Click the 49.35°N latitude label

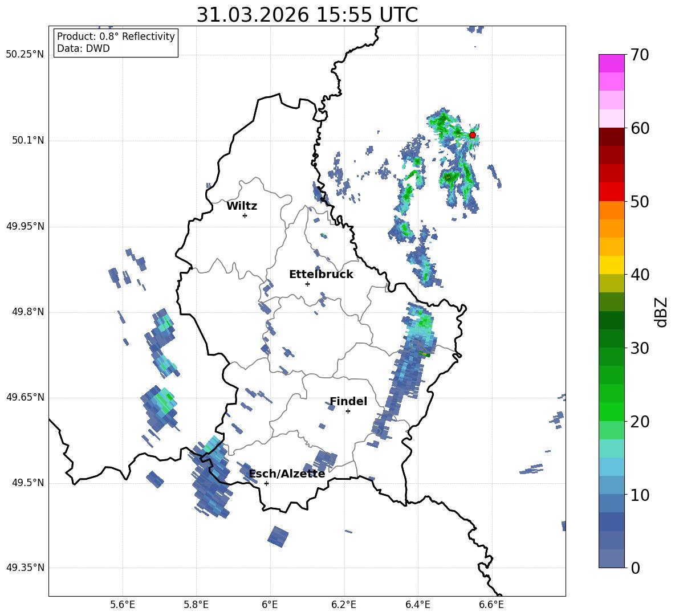(25, 568)
